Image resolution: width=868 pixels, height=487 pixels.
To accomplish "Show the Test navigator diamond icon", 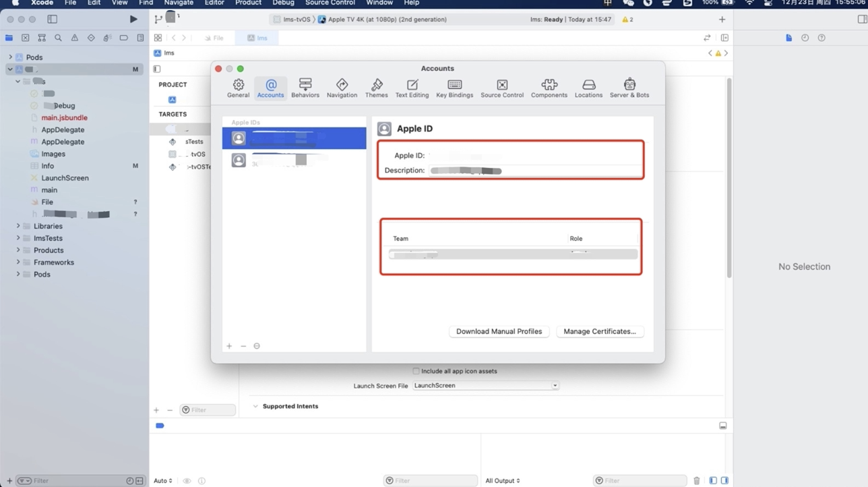I will point(91,38).
